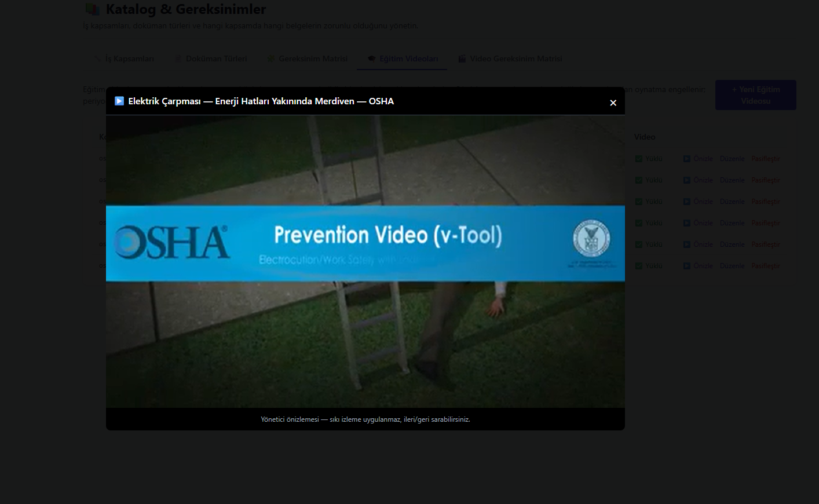Open the İş Kapsamları tab

124,59
